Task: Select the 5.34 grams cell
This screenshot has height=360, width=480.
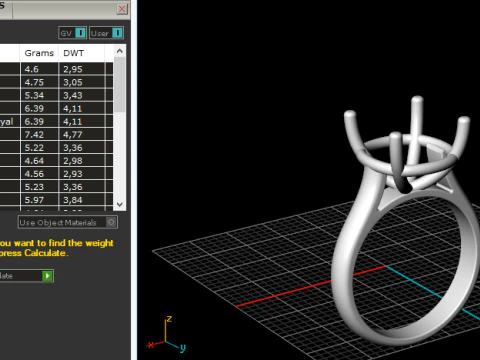Action: click(39, 95)
